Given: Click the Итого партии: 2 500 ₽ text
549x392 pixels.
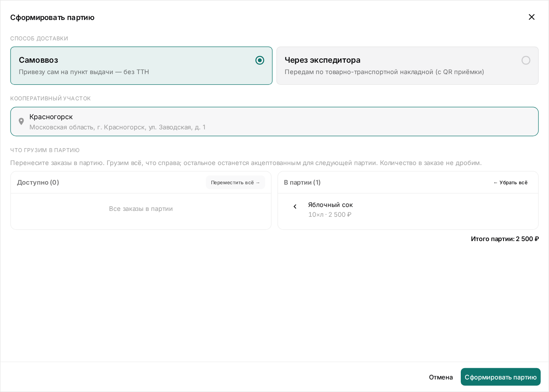Looking at the screenshot, I should pos(505,239).
